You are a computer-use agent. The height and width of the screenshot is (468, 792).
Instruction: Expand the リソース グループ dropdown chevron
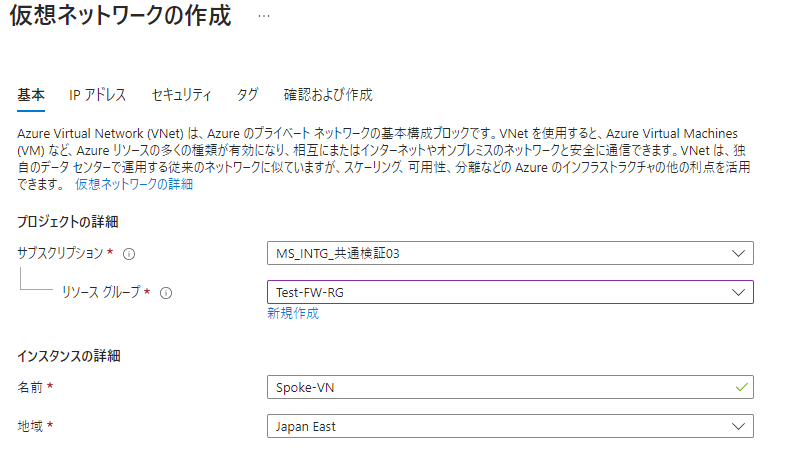(739, 292)
